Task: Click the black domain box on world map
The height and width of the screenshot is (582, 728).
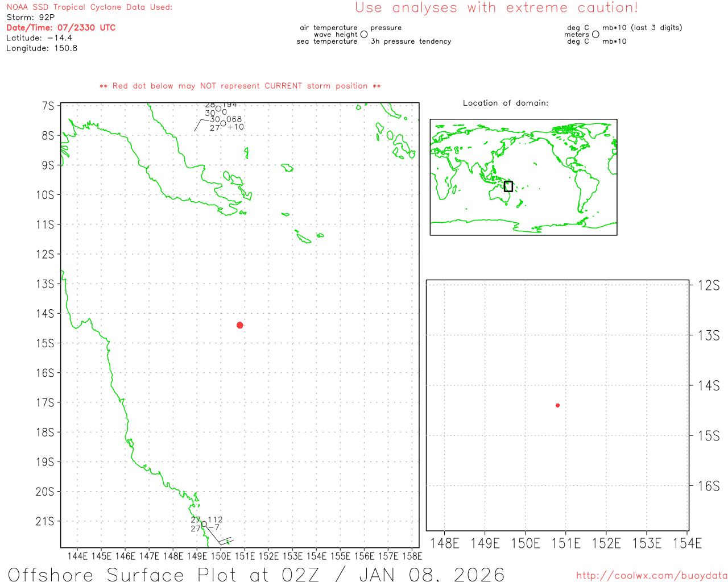Action: tap(508, 186)
